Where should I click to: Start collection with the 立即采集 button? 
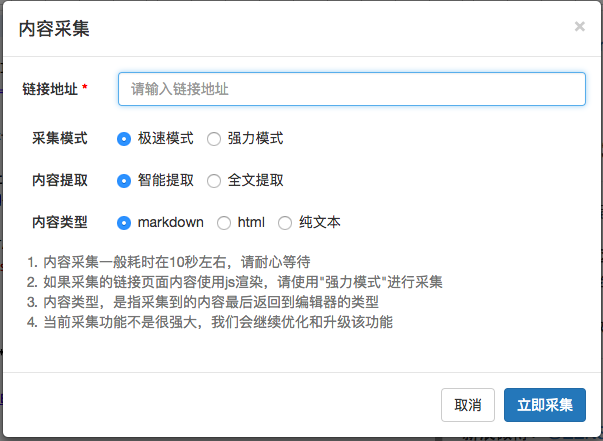click(x=545, y=405)
